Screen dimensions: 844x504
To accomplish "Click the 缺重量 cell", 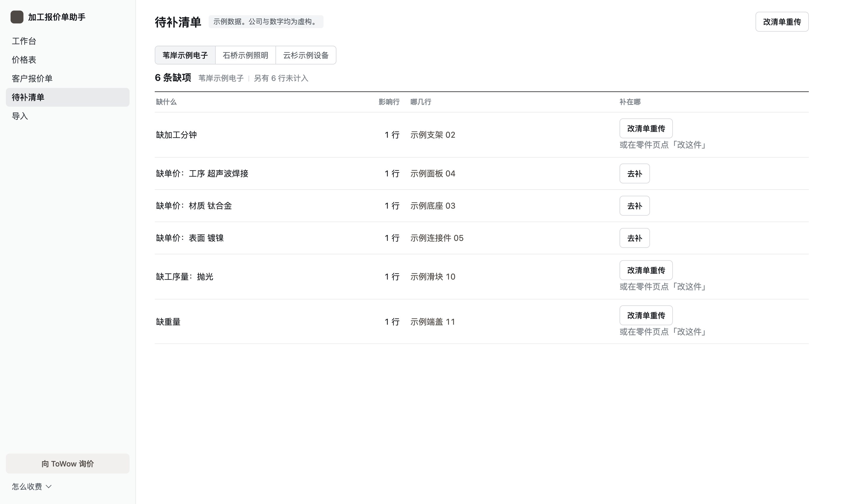I will pyautogui.click(x=168, y=322).
